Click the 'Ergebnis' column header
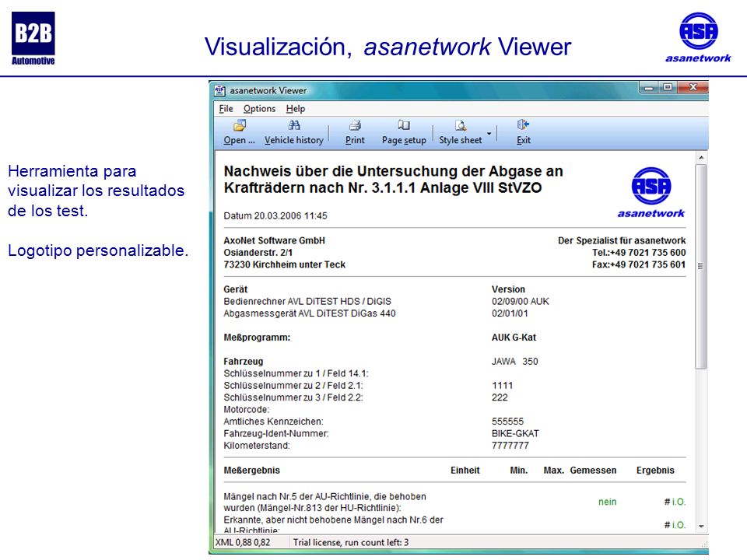This screenshot has height=560, width=747. (x=655, y=471)
